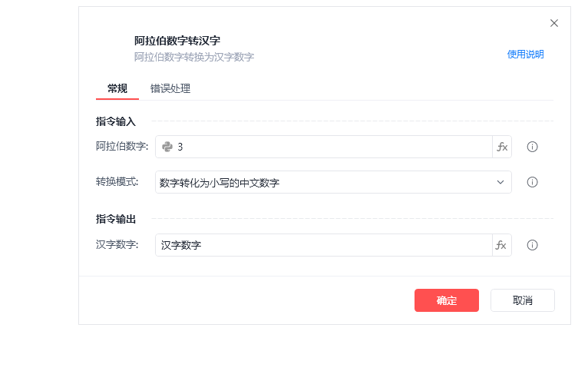
Task: Click the 指令输入 section heading
Action: tap(116, 121)
